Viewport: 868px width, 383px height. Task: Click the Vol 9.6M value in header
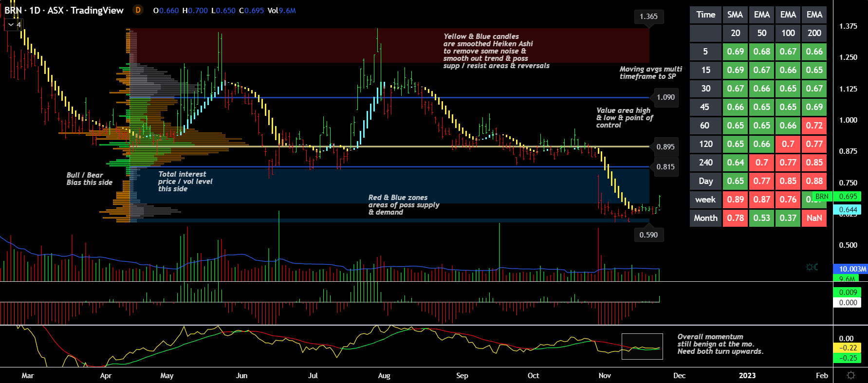click(281, 11)
